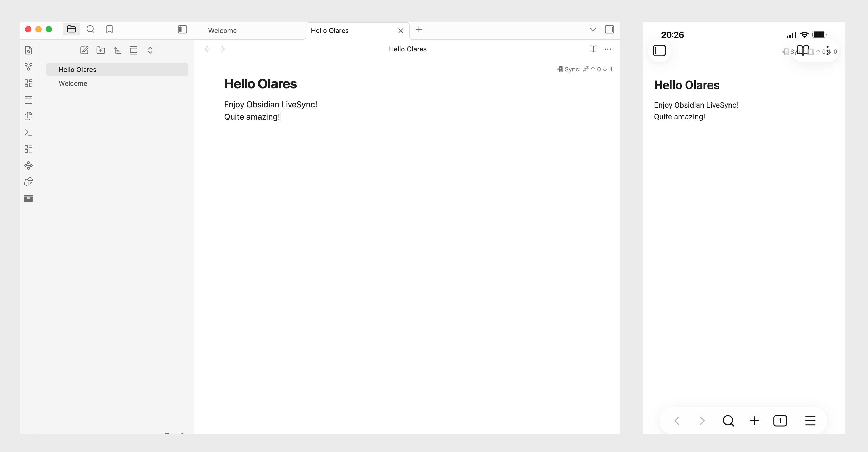The width and height of the screenshot is (868, 452).
Task: Collapse the desktop left sidebar
Action: click(x=182, y=29)
